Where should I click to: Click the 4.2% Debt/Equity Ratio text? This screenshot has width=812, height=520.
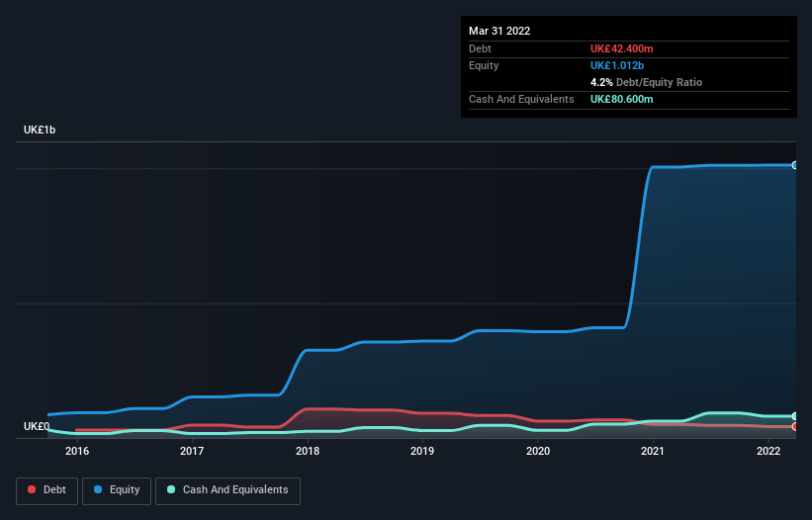point(646,82)
